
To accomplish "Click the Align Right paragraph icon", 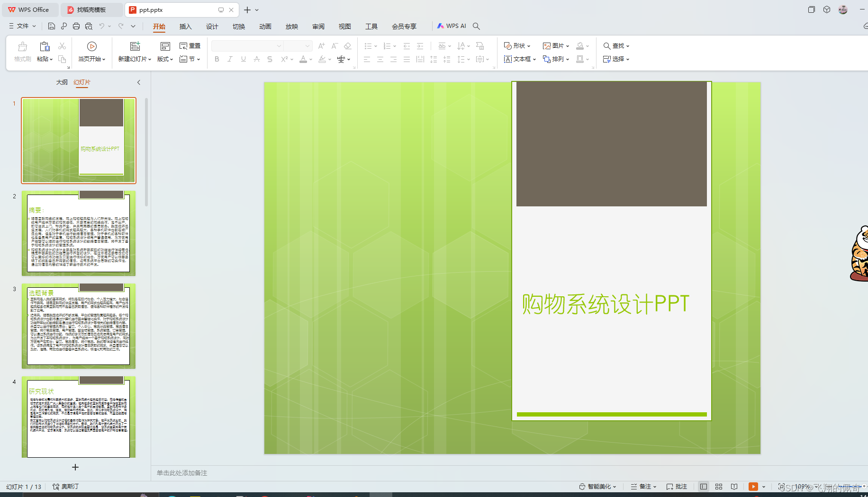I will pos(393,59).
